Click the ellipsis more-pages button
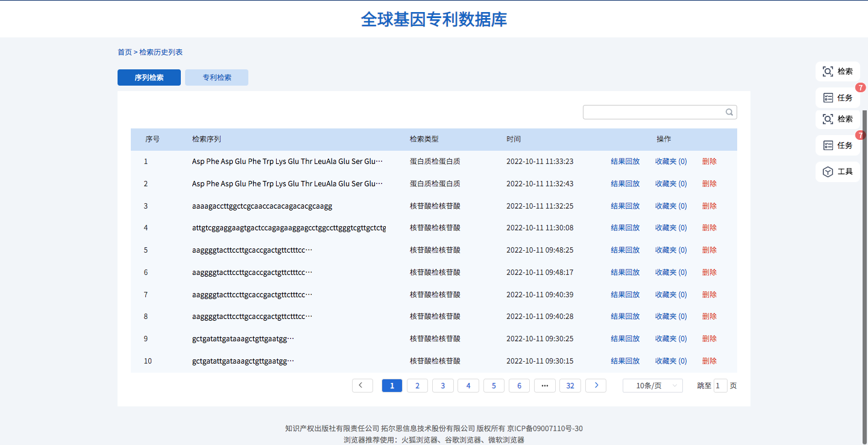The width and height of the screenshot is (868, 445). click(x=544, y=386)
